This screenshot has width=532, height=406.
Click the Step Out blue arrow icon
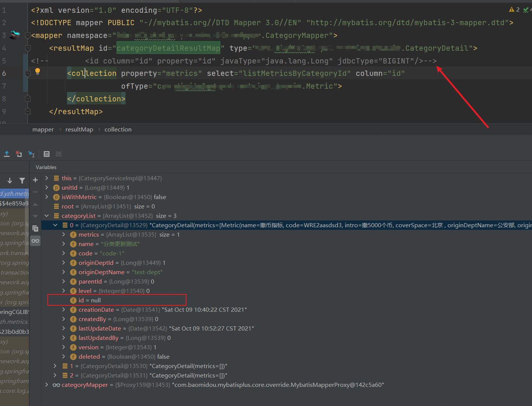click(x=7, y=154)
